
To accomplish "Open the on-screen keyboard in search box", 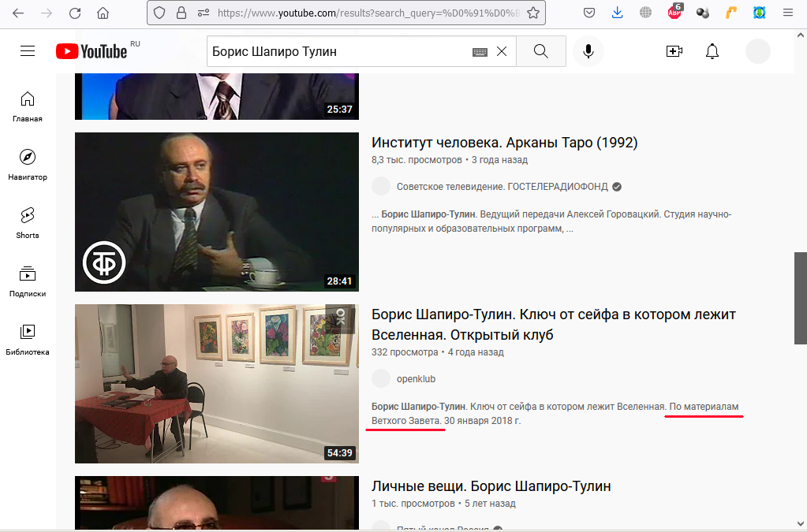I will pos(480,52).
